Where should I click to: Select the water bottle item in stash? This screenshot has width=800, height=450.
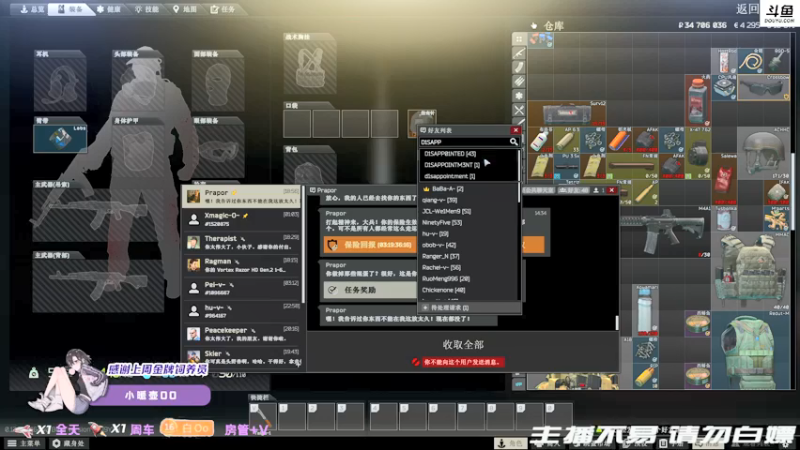pyautogui.click(x=645, y=310)
